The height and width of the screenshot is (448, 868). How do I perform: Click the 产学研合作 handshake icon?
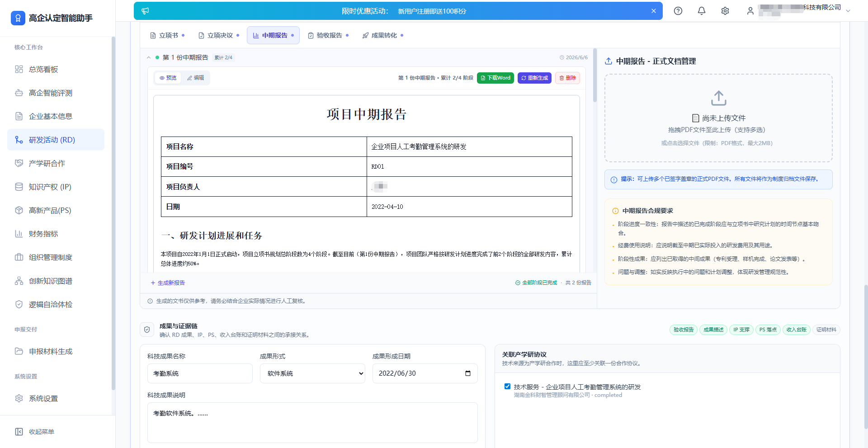(19, 163)
